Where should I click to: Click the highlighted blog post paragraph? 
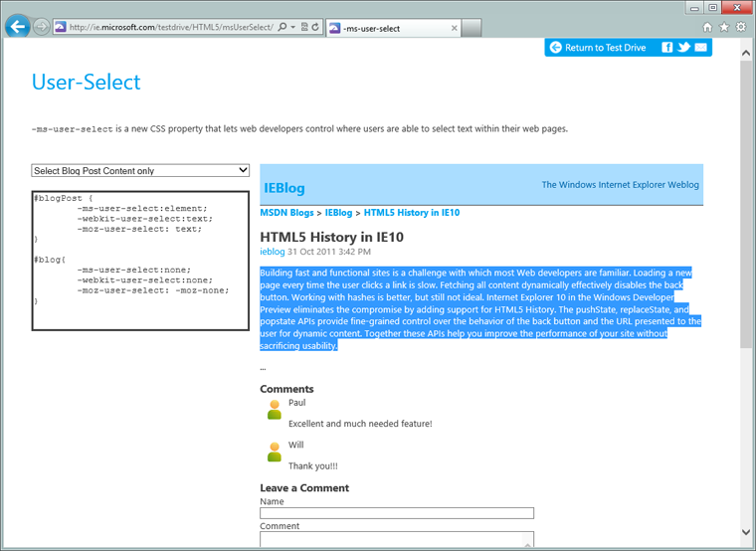tap(480, 309)
